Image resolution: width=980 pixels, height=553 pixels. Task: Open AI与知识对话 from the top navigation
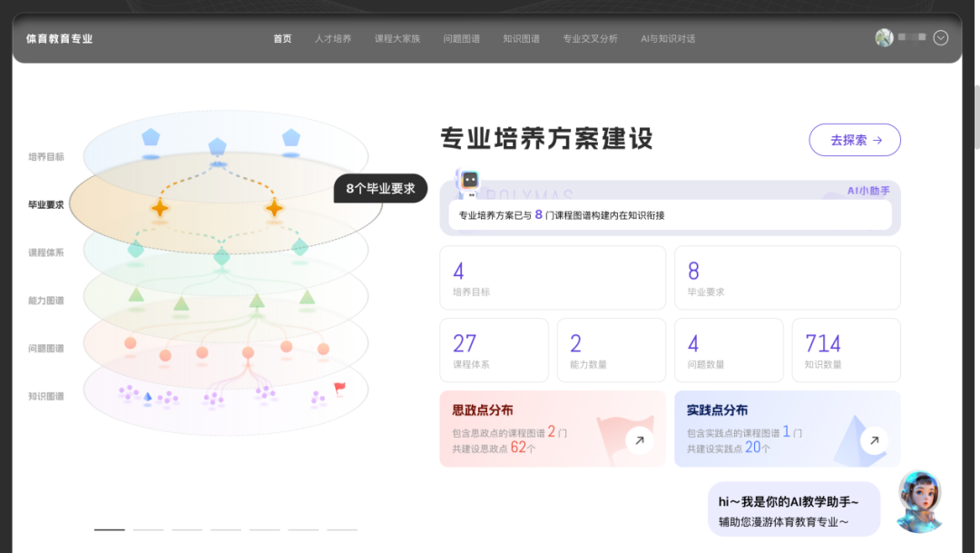[x=668, y=39]
